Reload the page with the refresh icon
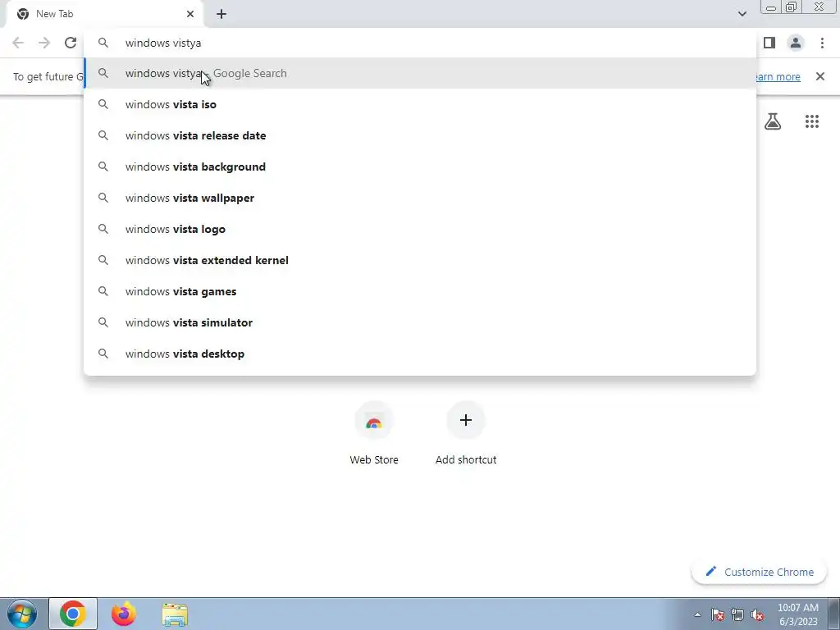Screen dimensions: 840x630 [71, 43]
